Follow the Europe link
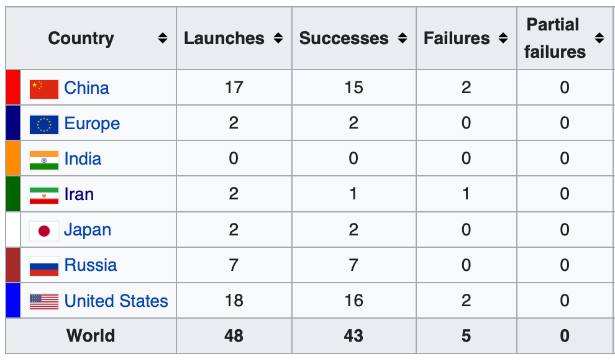 click(92, 124)
